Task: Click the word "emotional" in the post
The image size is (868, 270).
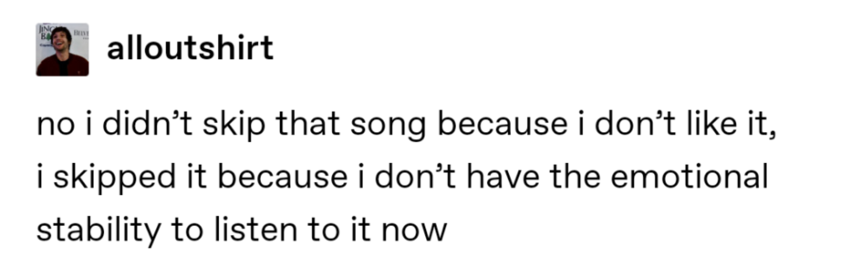Action: 689,176
